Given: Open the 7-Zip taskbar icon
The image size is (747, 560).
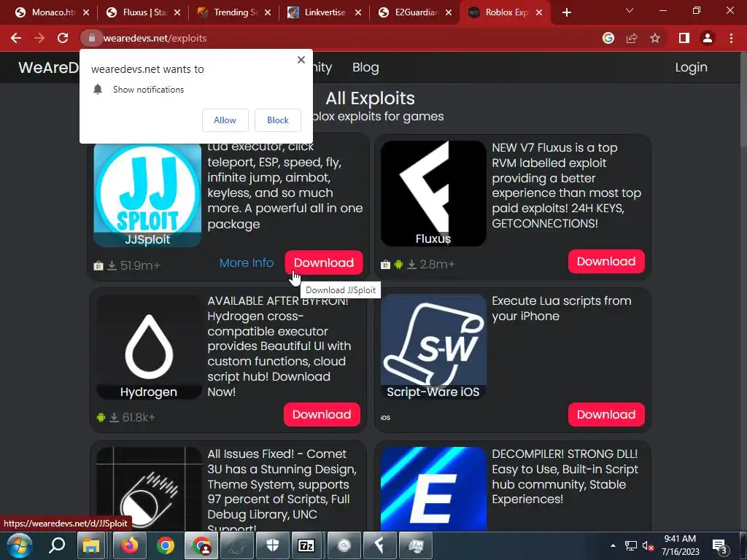Looking at the screenshot, I should pos(306,545).
